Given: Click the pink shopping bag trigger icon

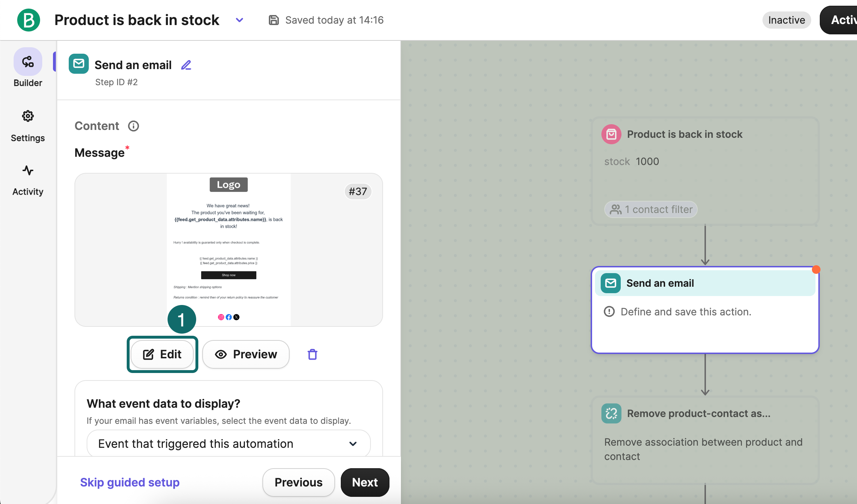Looking at the screenshot, I should click(x=611, y=134).
